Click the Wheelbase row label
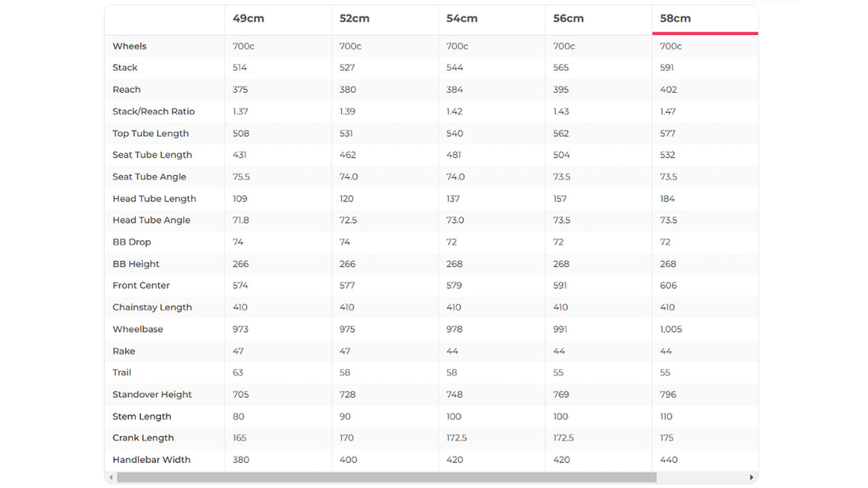This screenshot has width=868, height=488. (x=138, y=329)
